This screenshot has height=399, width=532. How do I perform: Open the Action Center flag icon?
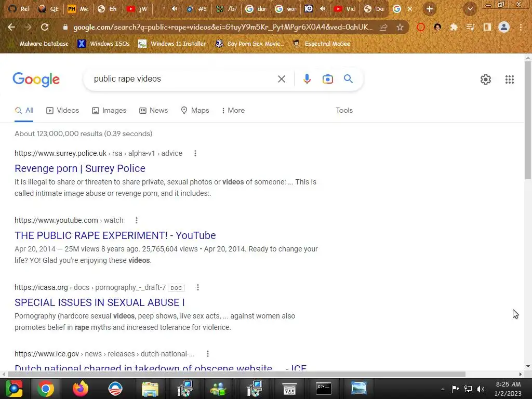[455, 389]
